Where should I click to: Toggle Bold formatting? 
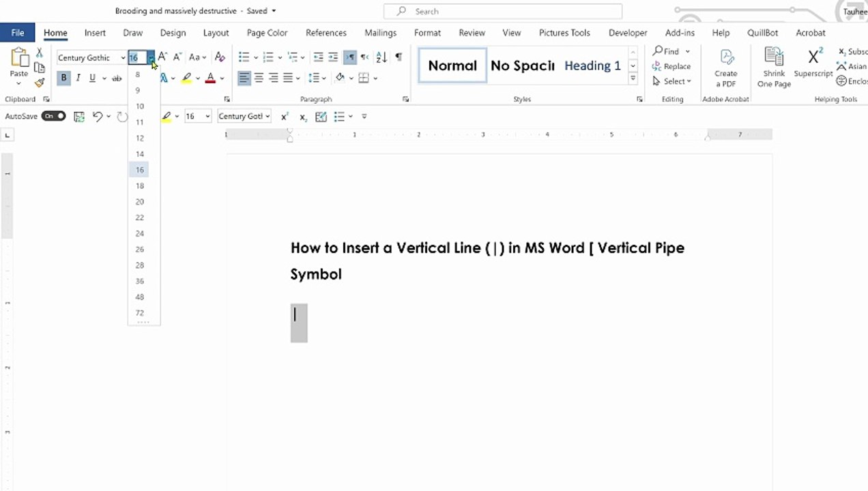pos(63,78)
